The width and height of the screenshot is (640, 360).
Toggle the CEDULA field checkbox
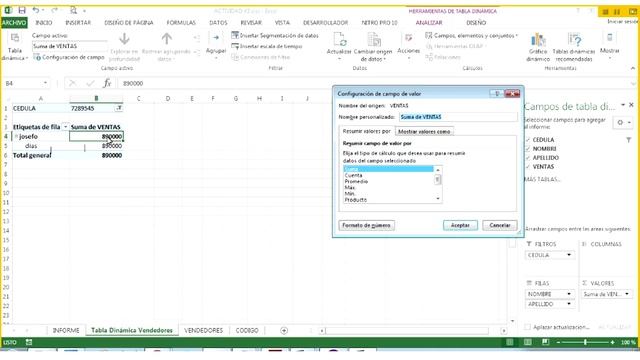(528, 140)
